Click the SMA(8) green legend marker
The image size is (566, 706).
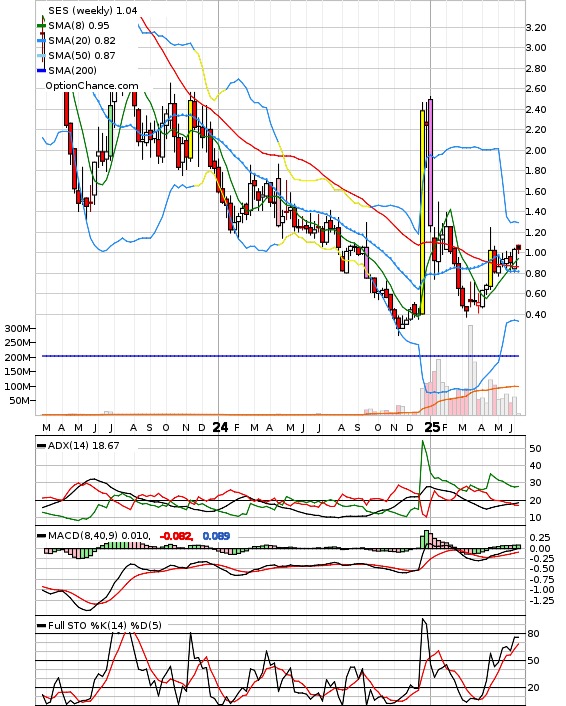[41, 26]
